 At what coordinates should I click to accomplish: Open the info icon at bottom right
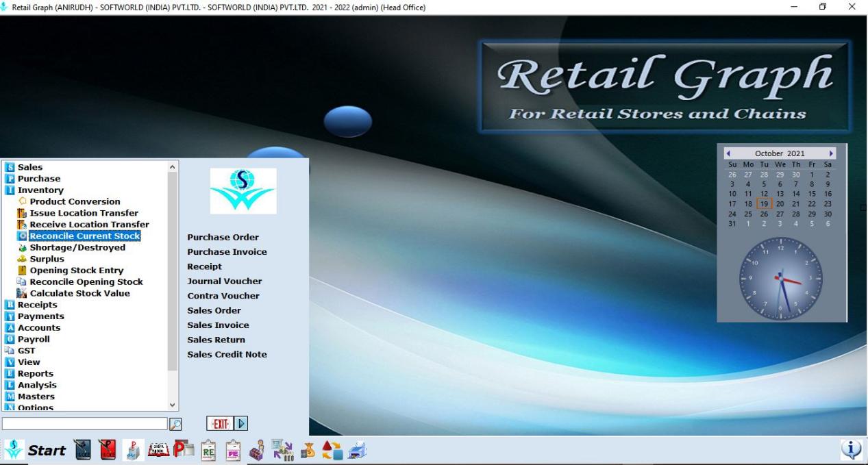point(851,449)
